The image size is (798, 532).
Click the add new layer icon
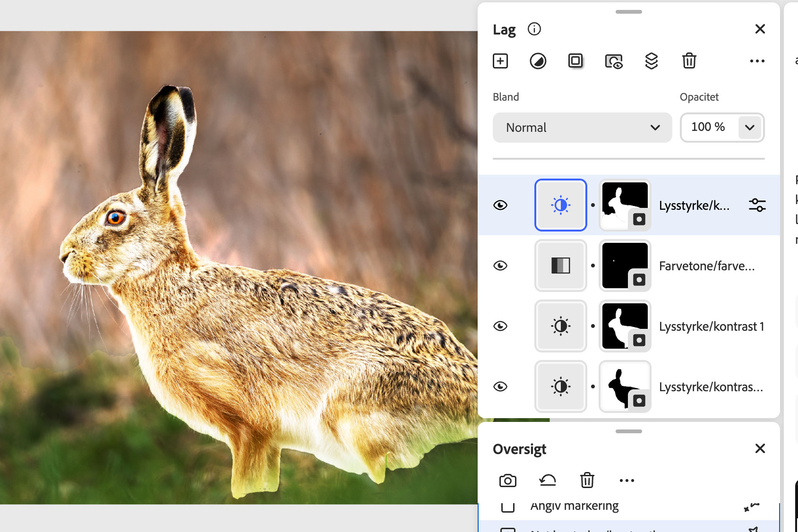tap(500, 61)
